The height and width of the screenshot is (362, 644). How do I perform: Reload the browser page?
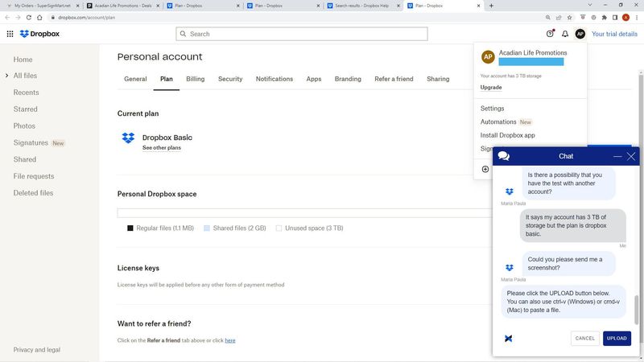29,18
